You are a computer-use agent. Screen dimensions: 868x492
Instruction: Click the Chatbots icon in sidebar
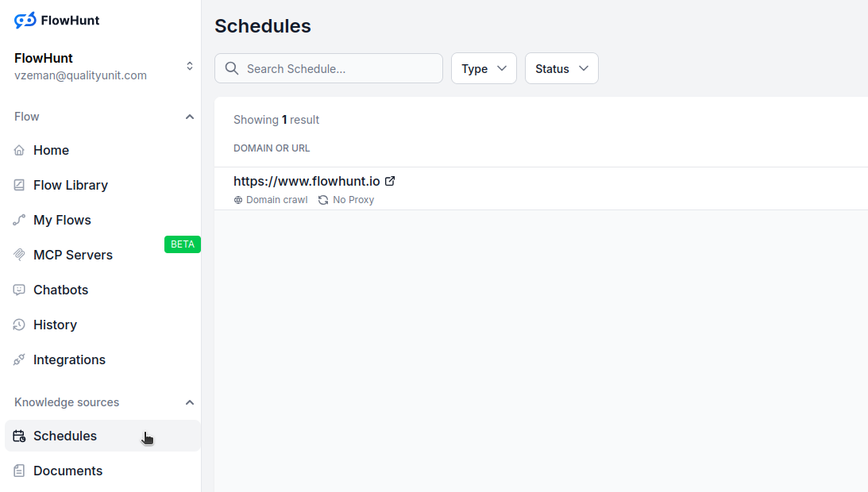click(20, 290)
